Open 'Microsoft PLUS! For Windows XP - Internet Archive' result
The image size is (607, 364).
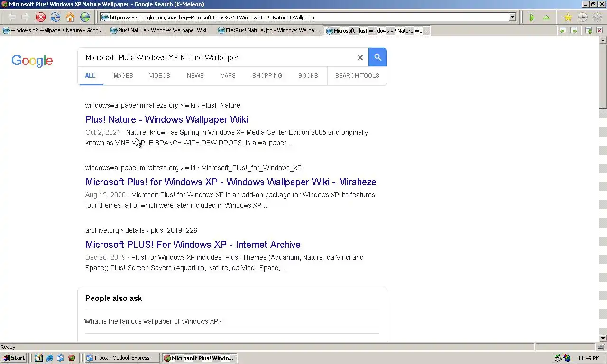pyautogui.click(x=193, y=245)
